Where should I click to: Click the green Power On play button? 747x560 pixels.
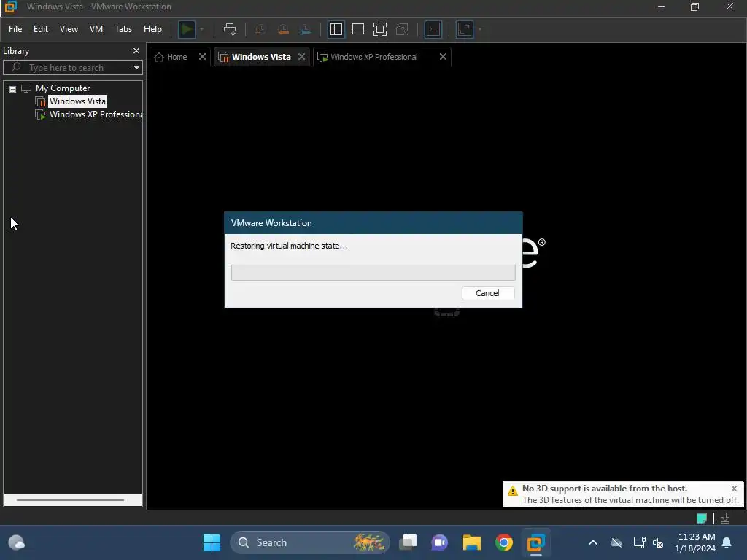coord(187,29)
